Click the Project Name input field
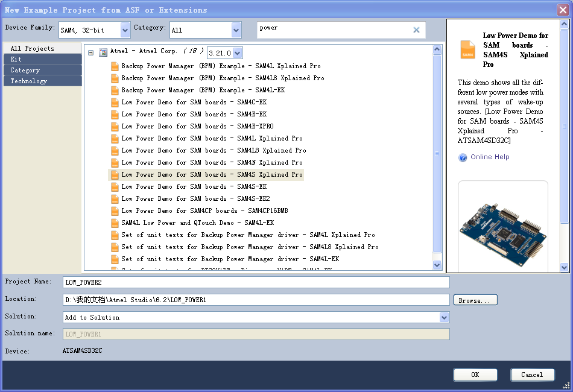Image resolution: width=573 pixels, height=392 pixels. pos(256,282)
